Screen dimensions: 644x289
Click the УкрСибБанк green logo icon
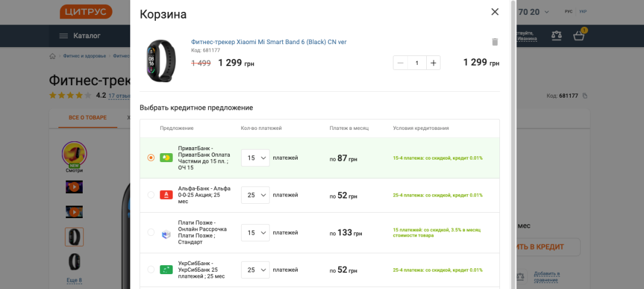(x=166, y=270)
